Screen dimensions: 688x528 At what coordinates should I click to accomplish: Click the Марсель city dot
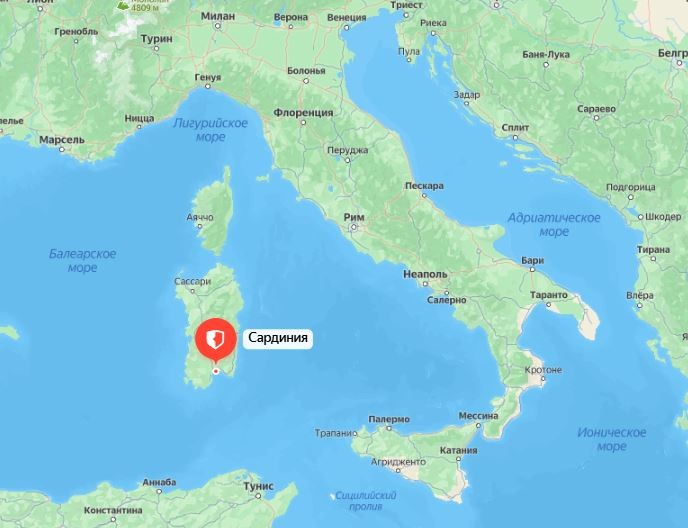[62, 150]
